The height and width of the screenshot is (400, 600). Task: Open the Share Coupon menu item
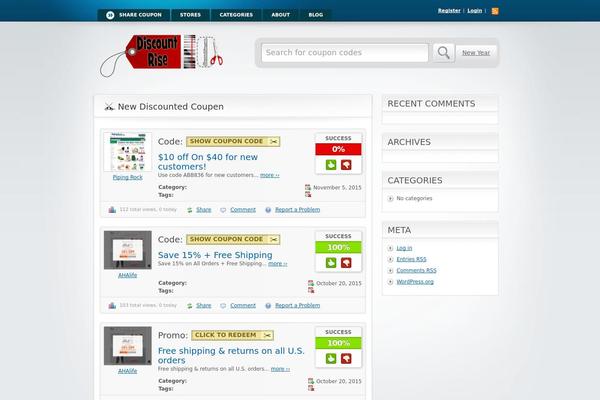[x=134, y=15]
